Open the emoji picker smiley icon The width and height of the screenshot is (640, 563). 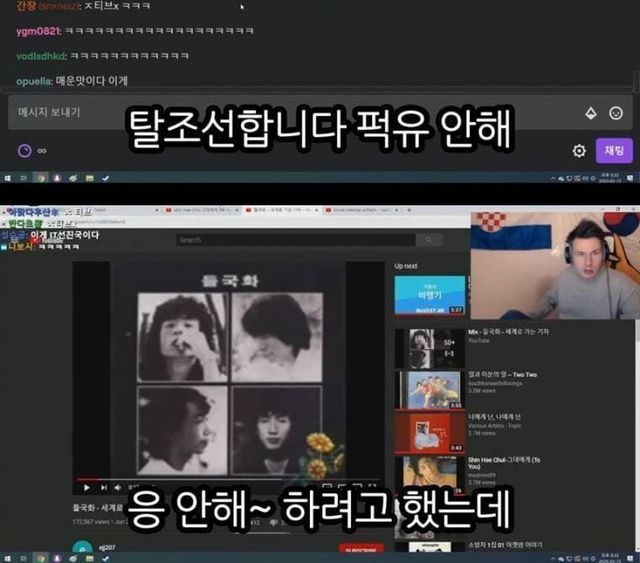pyautogui.click(x=616, y=113)
